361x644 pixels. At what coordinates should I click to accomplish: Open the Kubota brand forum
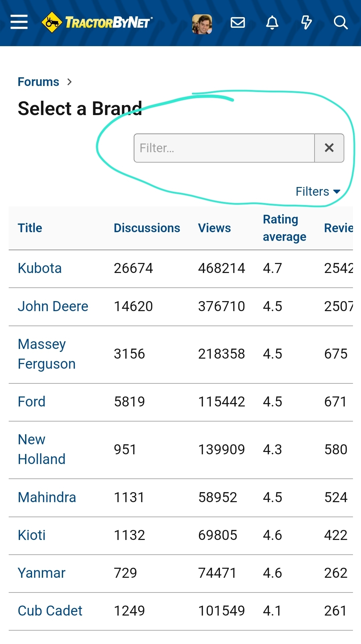[x=40, y=268]
